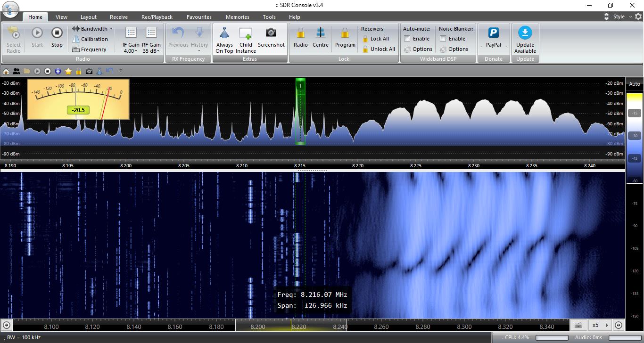644x343 pixels.
Task: Turn on Always On Top
Action: pos(224,40)
